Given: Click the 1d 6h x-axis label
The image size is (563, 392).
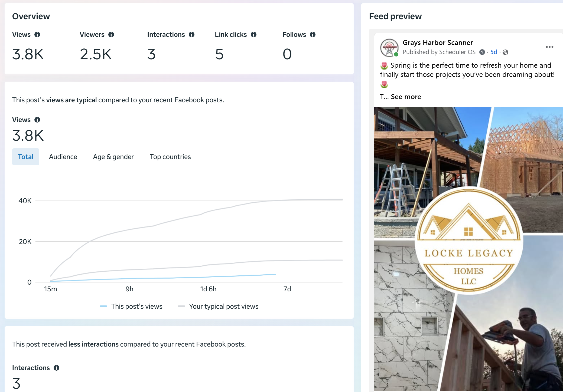Looking at the screenshot, I should coord(208,289).
